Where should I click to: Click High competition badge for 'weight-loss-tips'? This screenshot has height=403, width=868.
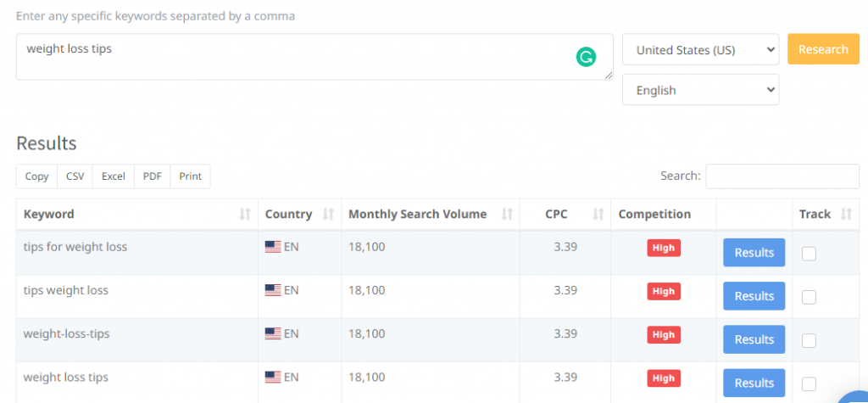click(664, 334)
